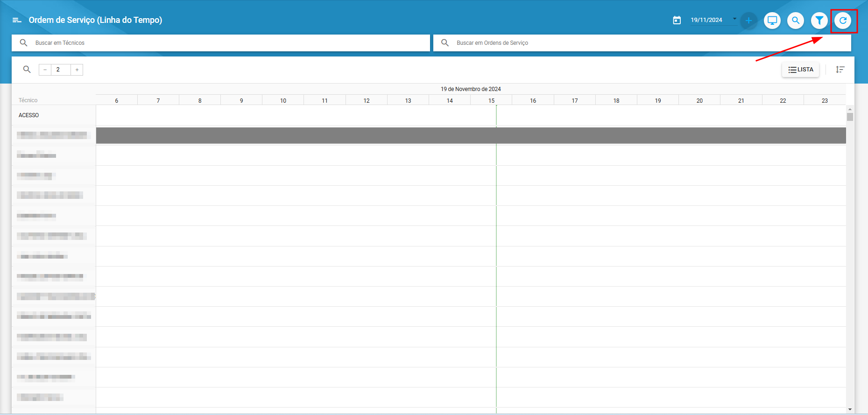Click the Técnico column header
868x415 pixels.
coord(28,100)
